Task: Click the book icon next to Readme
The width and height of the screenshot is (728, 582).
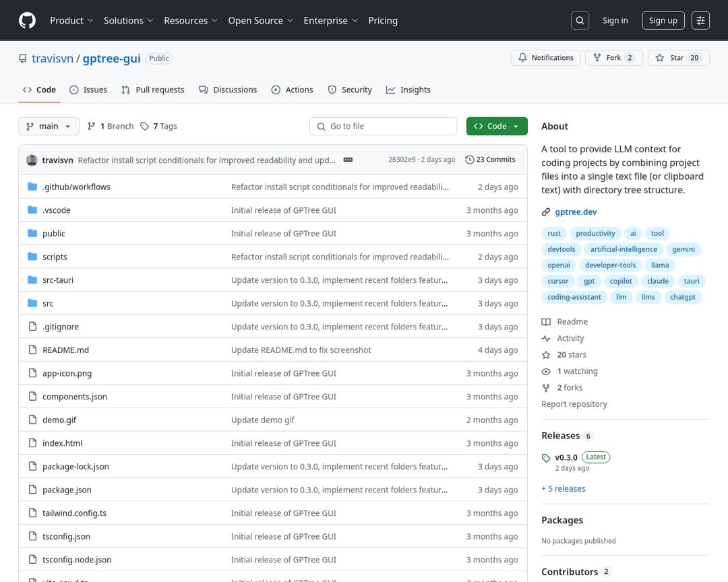Action: point(546,321)
